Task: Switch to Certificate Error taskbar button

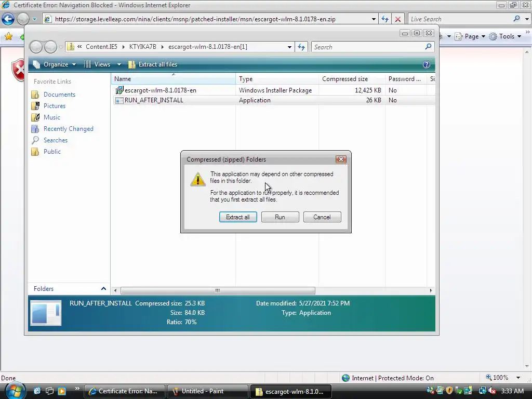Action: click(124, 391)
